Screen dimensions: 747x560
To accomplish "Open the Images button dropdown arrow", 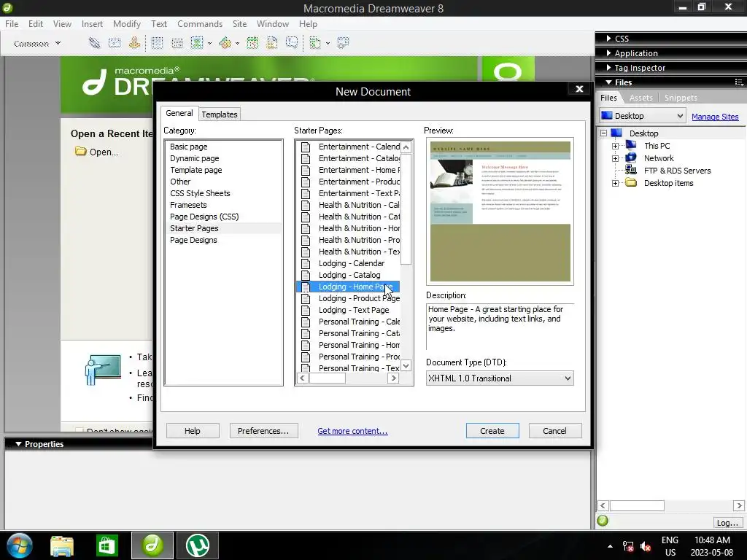I will coord(209,43).
